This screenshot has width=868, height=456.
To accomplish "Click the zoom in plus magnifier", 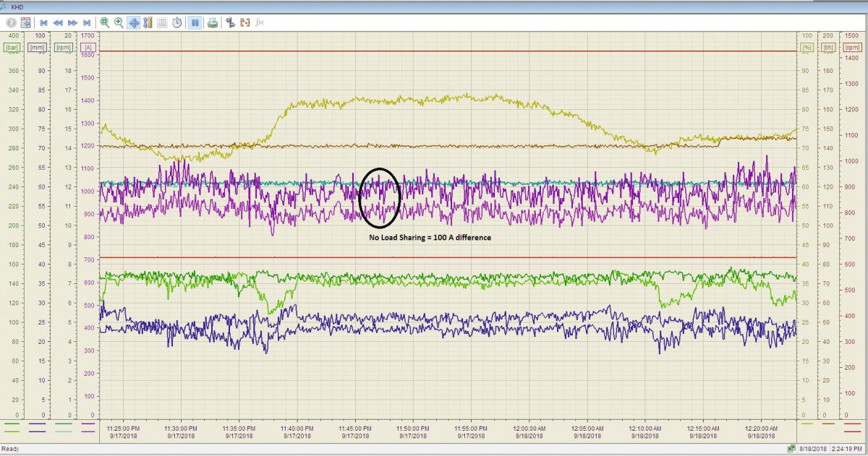I will pos(119,22).
